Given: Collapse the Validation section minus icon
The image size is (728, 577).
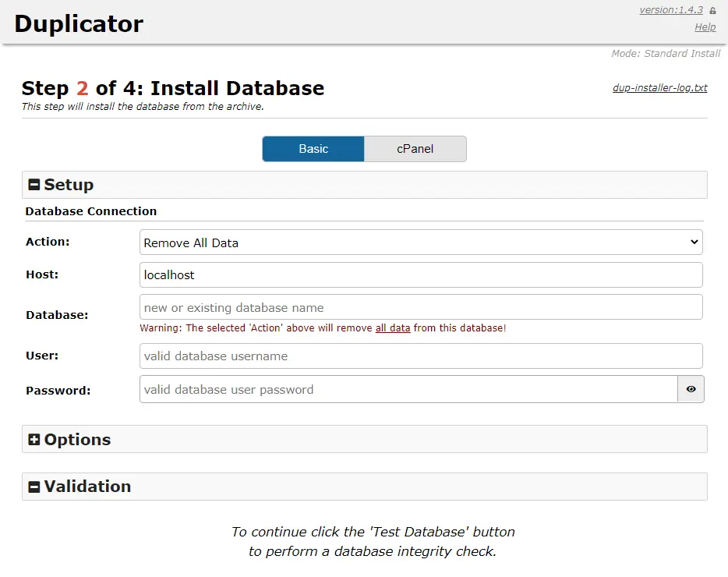Looking at the screenshot, I should pos(34,487).
